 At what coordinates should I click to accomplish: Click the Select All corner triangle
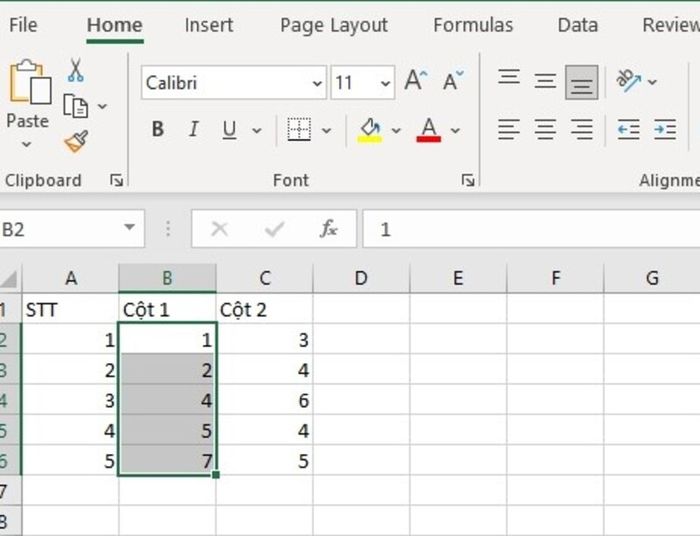pyautogui.click(x=10, y=278)
